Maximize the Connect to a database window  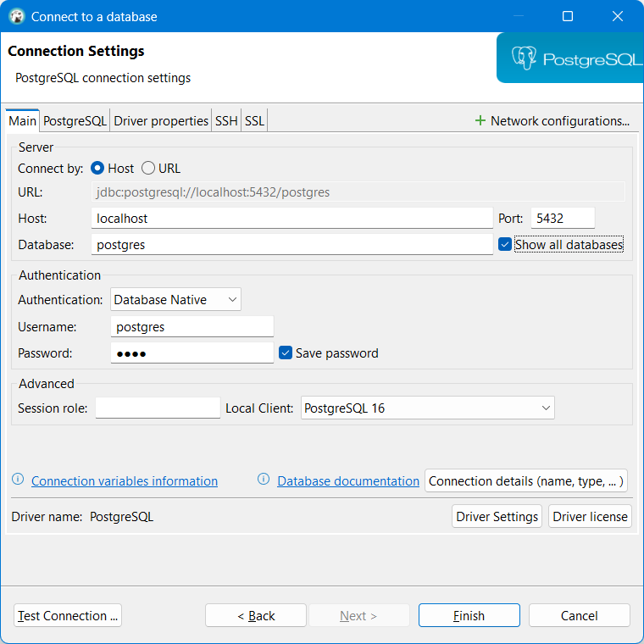[568, 16]
